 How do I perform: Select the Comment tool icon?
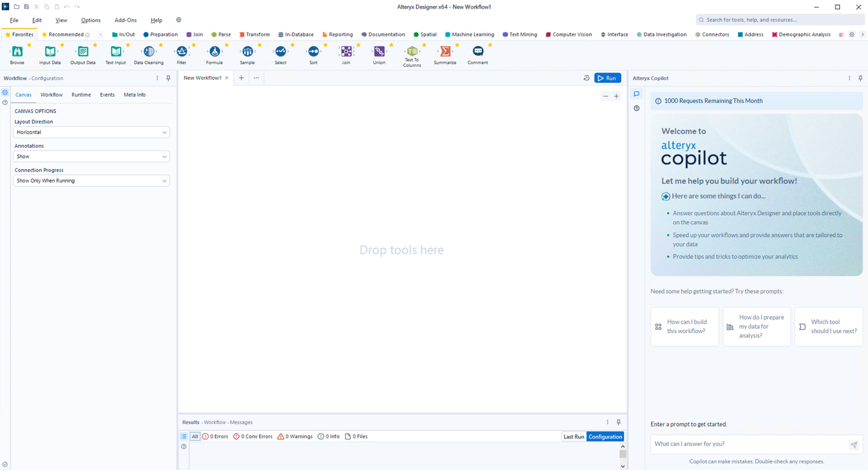(478, 52)
